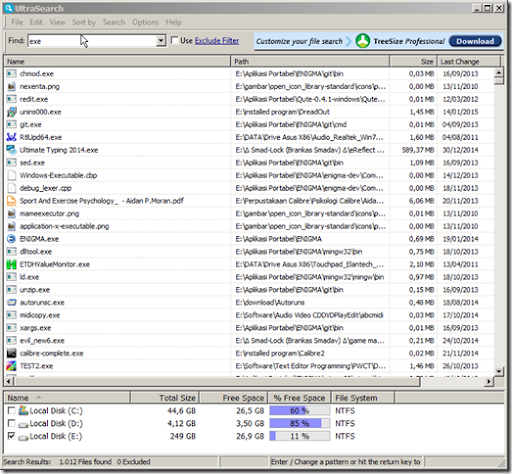
Task: Sort drives by Free Space header
Action: coord(233,398)
